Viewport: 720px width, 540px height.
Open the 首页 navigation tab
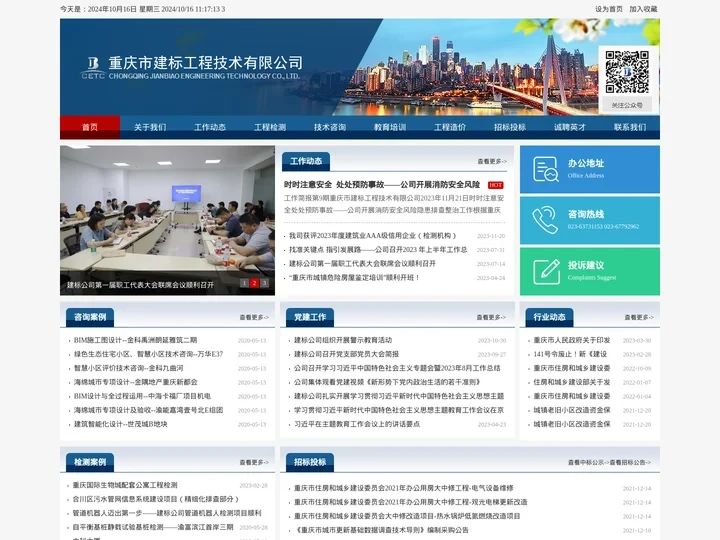pyautogui.click(x=90, y=127)
